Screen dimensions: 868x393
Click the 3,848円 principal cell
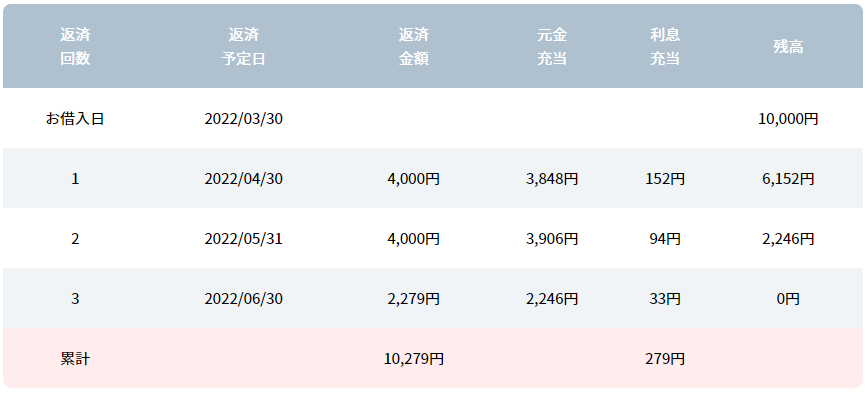tap(552, 179)
